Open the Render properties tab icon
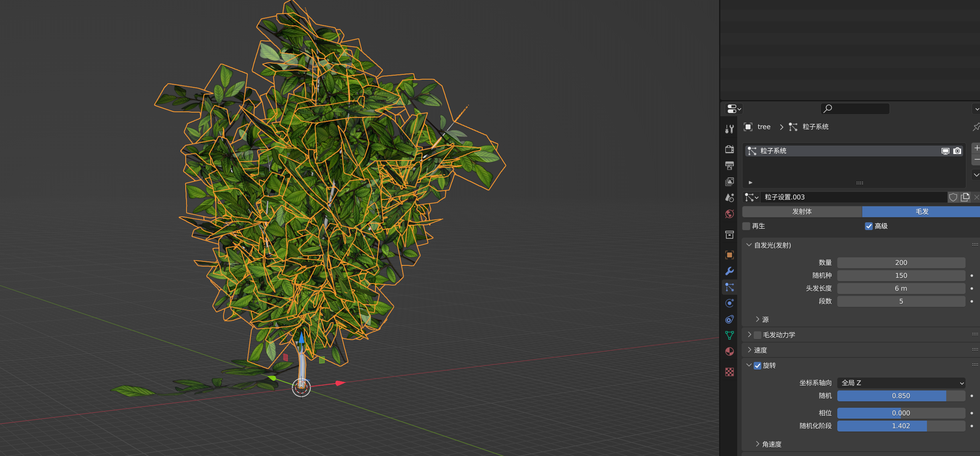980x456 pixels. [x=730, y=149]
